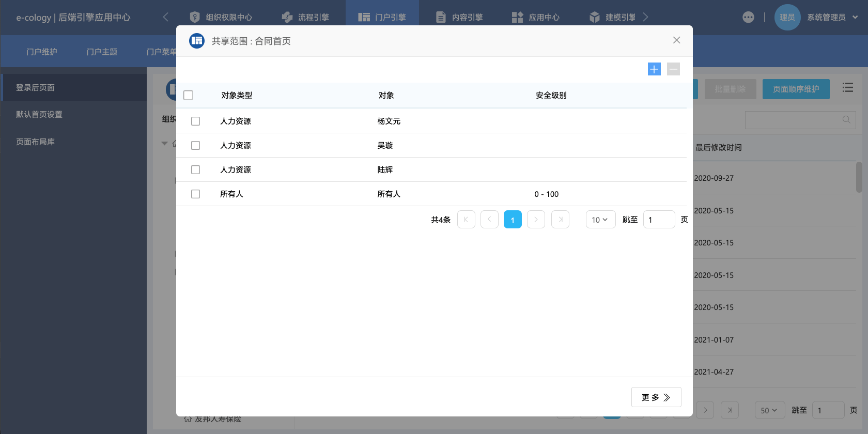
Task: Click the 系统管理员 user avatar
Action: coord(787,17)
